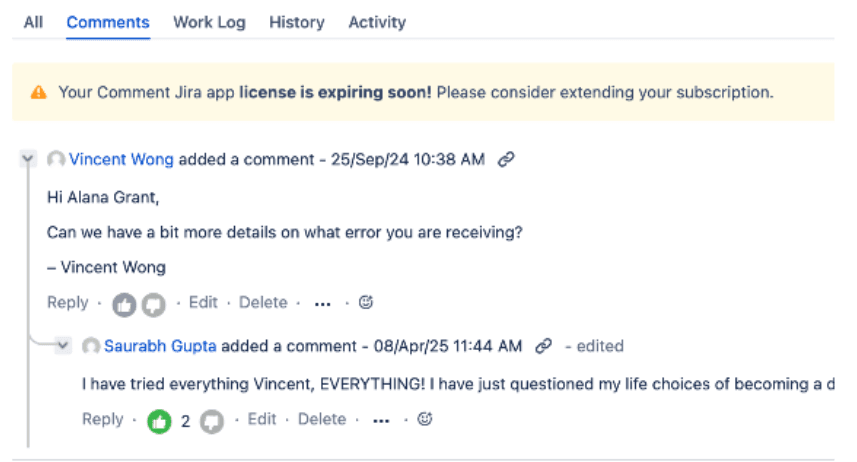Open more actions on Saurabh Gupta's comment
857x462 pixels.
380,421
